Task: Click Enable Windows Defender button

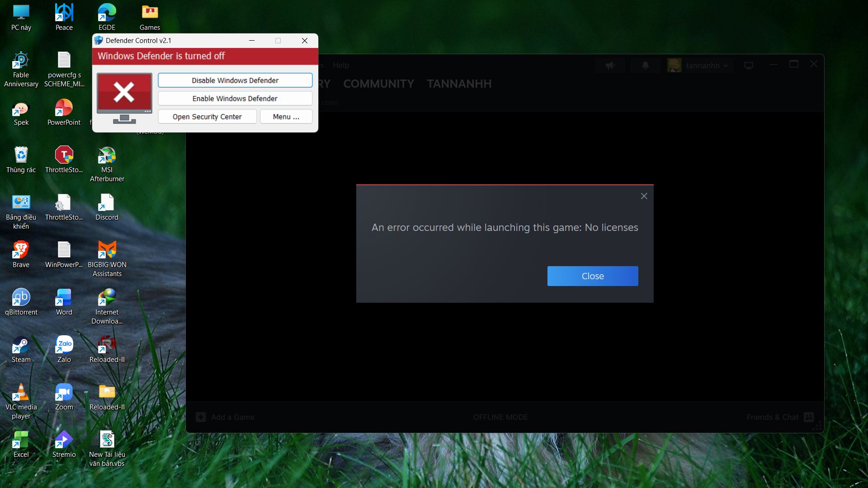Action: 235,99
